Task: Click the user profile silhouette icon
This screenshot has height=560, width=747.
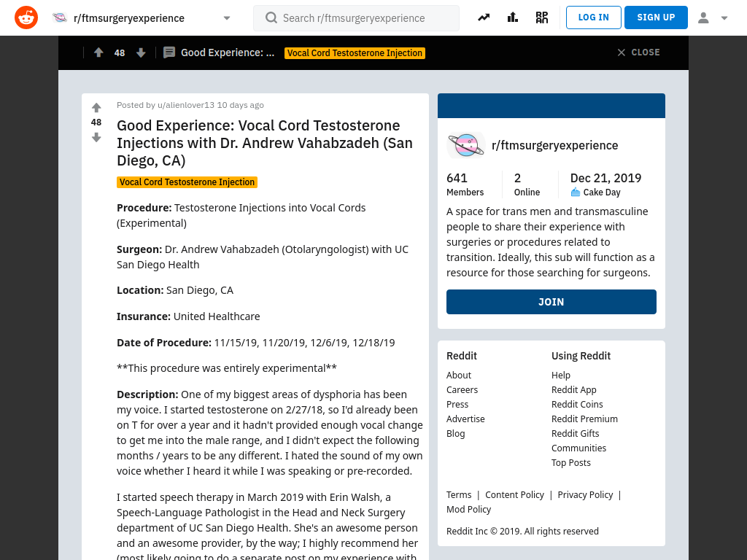Action: (703, 17)
